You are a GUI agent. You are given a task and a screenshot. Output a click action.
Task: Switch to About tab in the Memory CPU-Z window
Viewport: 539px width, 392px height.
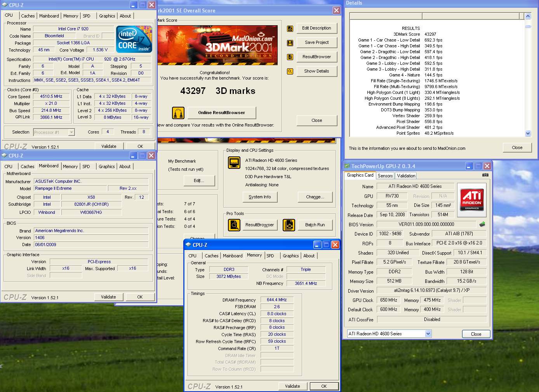pyautogui.click(x=309, y=256)
